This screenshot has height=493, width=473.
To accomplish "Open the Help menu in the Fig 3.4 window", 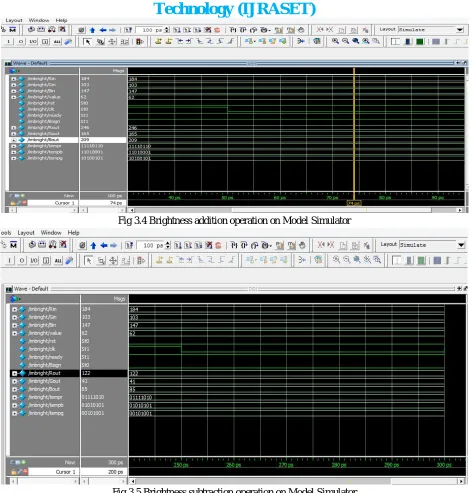I will tap(61, 20).
